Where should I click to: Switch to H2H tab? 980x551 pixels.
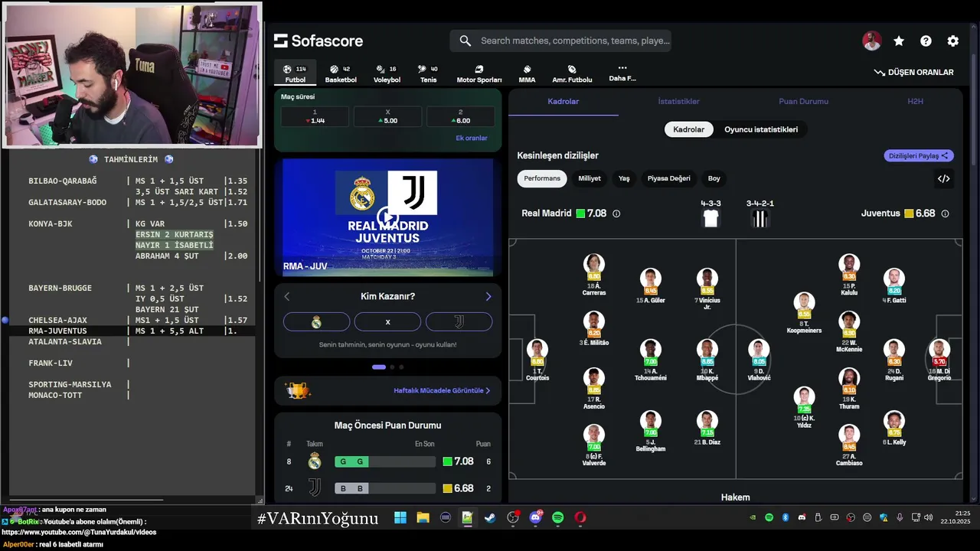point(916,101)
